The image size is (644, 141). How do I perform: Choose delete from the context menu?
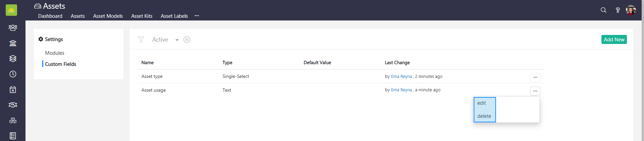pyautogui.click(x=484, y=116)
